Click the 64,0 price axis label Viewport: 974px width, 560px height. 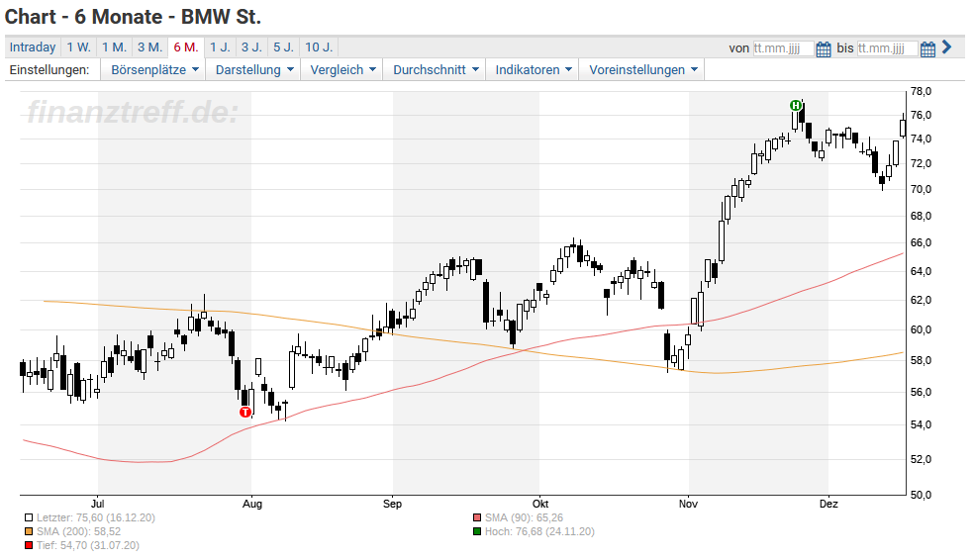coord(921,271)
